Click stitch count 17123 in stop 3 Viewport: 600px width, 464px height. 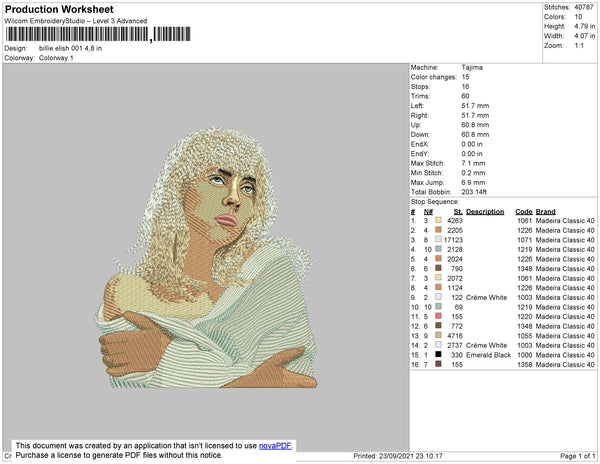(453, 240)
